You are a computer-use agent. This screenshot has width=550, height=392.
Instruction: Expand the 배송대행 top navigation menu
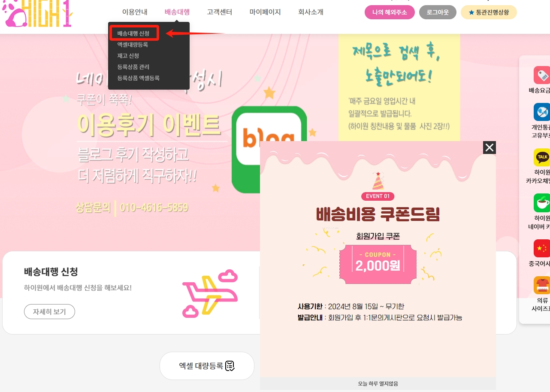pos(177,12)
